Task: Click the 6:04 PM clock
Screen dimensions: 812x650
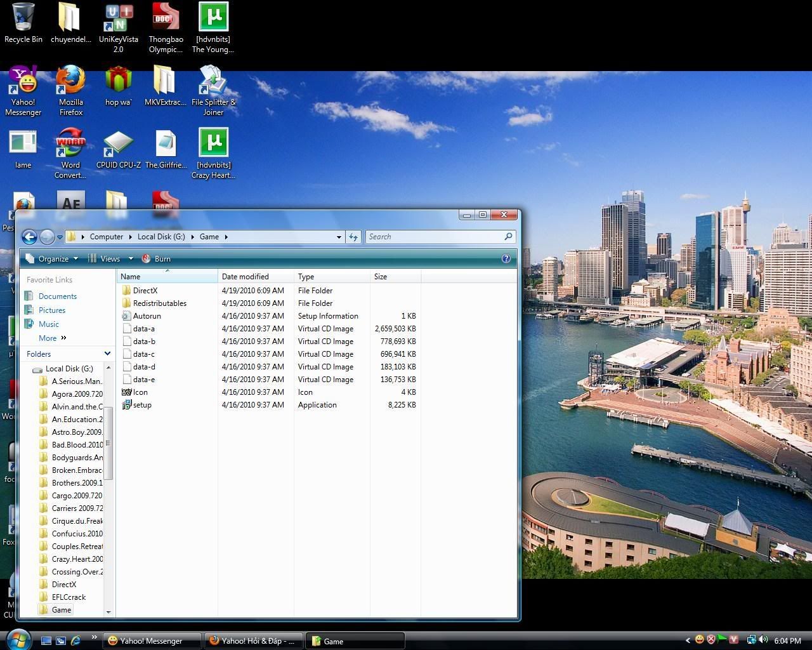Action: pos(787,640)
